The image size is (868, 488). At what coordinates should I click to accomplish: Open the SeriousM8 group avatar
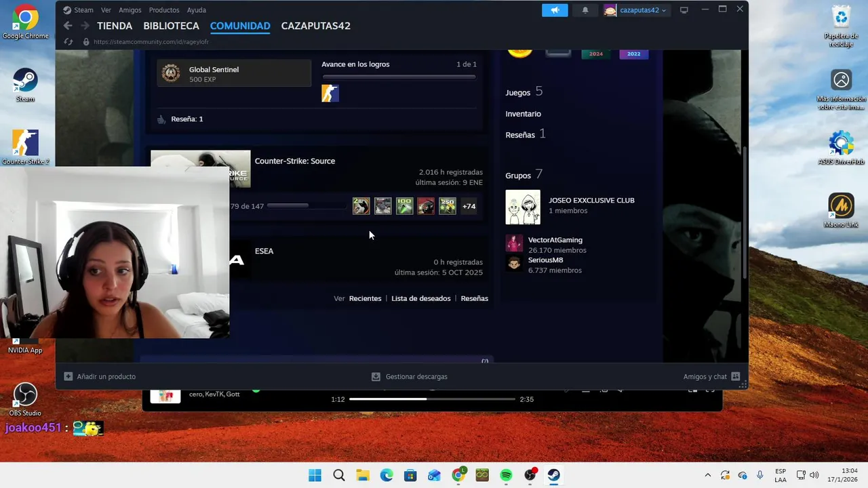coord(514,264)
